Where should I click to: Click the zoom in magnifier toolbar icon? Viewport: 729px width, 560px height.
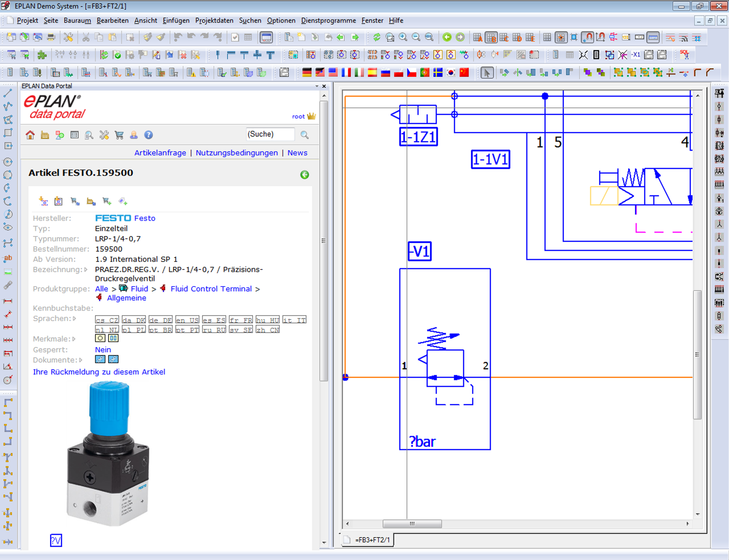click(x=403, y=37)
